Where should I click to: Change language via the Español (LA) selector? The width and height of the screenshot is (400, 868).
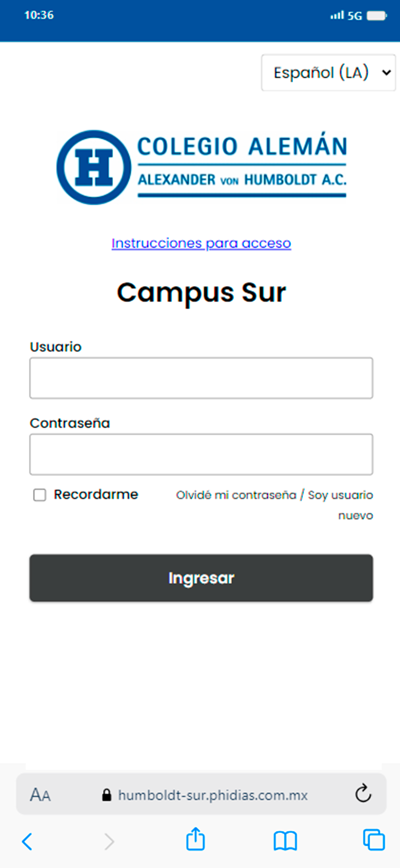[329, 72]
